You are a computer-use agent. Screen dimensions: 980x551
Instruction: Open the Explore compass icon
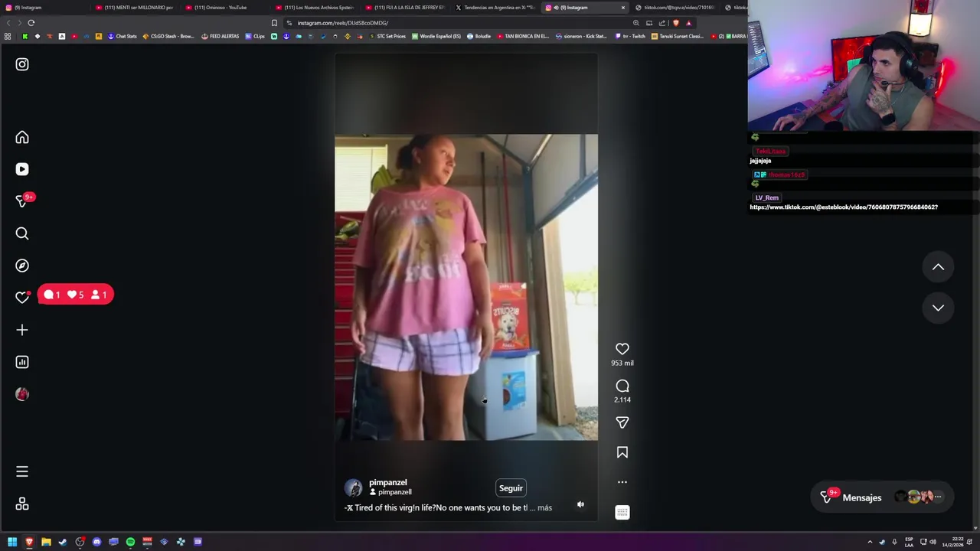point(22,266)
